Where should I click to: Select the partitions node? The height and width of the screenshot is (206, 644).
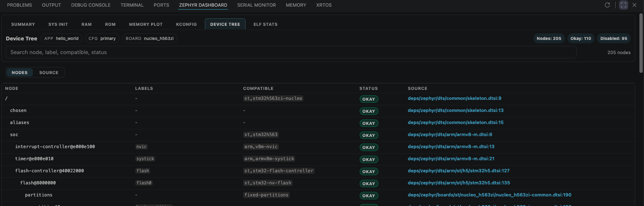click(x=39, y=195)
